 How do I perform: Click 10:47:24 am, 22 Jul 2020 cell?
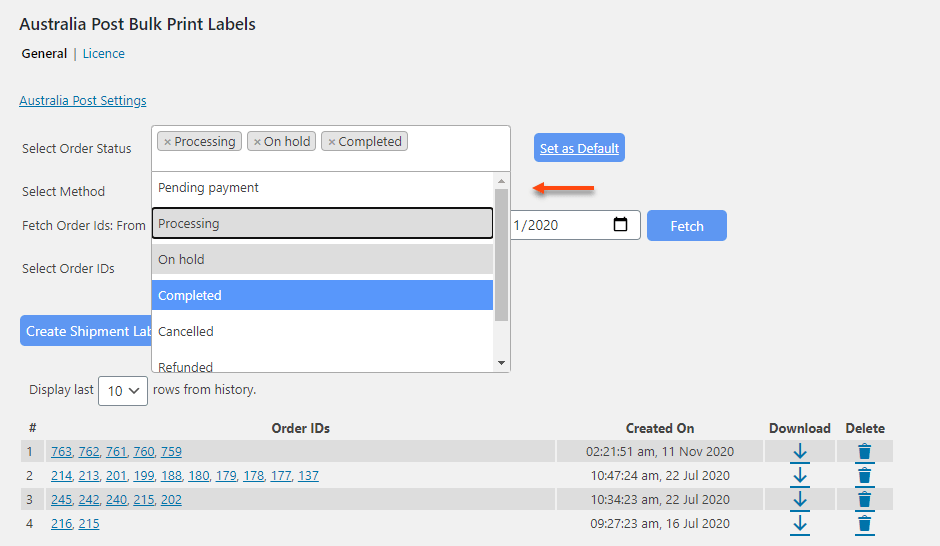(660, 476)
